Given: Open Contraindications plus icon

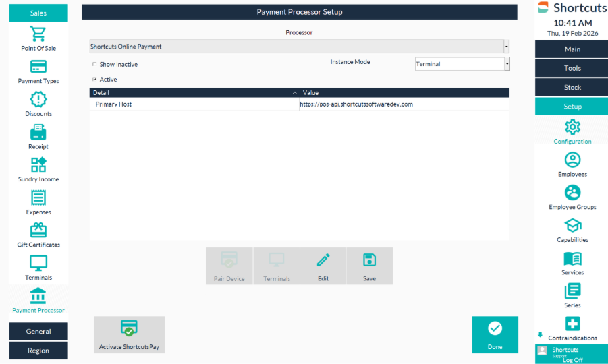Looking at the screenshot, I should [572, 324].
